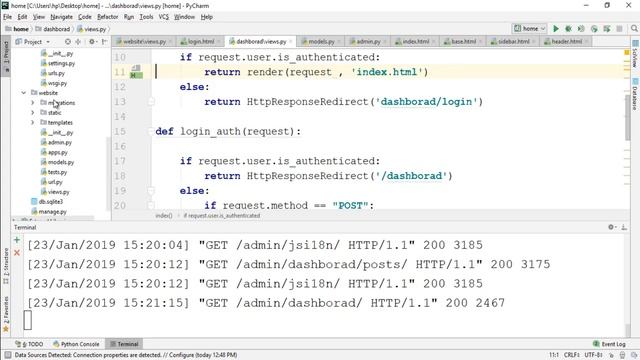Viewport: 640px width, 360px height.
Task: Close the terminal session with the red X icon
Action: pos(17,253)
